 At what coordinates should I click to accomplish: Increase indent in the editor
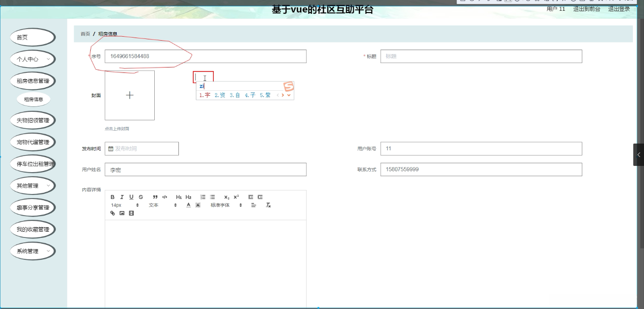point(260,197)
